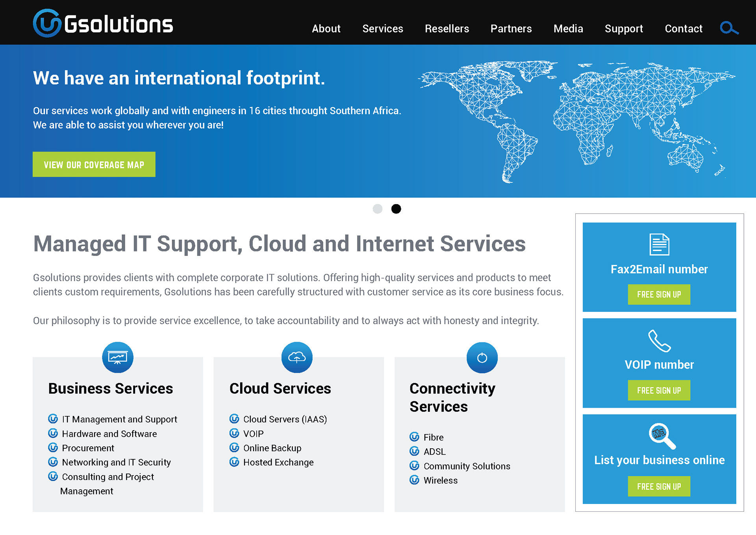Viewport: 756px width, 535px height.
Task: Open the Community Solutions link
Action: point(467,466)
